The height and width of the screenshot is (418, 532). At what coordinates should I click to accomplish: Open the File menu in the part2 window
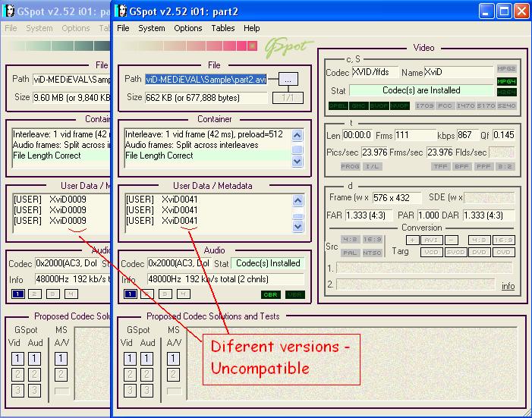[123, 28]
